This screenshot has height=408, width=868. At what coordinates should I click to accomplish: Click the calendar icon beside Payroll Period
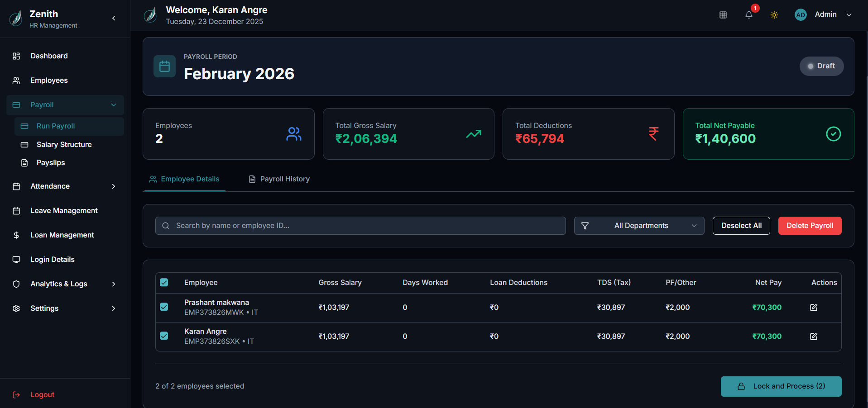(164, 66)
